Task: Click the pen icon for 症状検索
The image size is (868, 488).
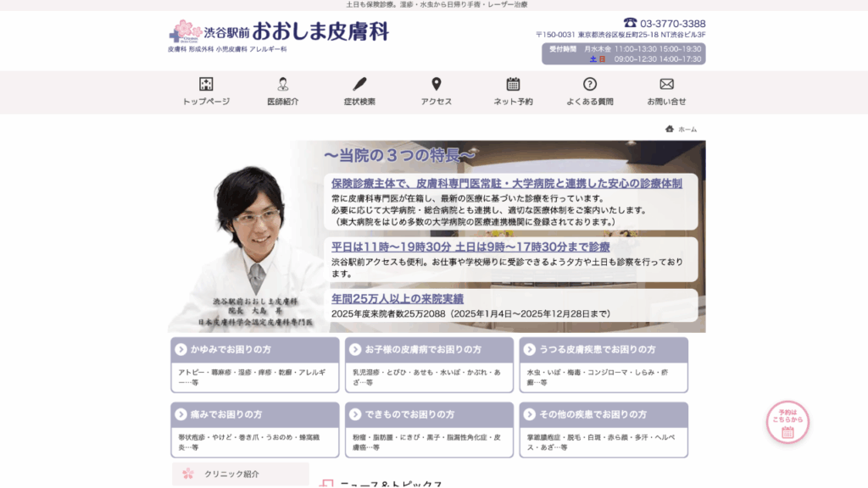Action: point(359,84)
